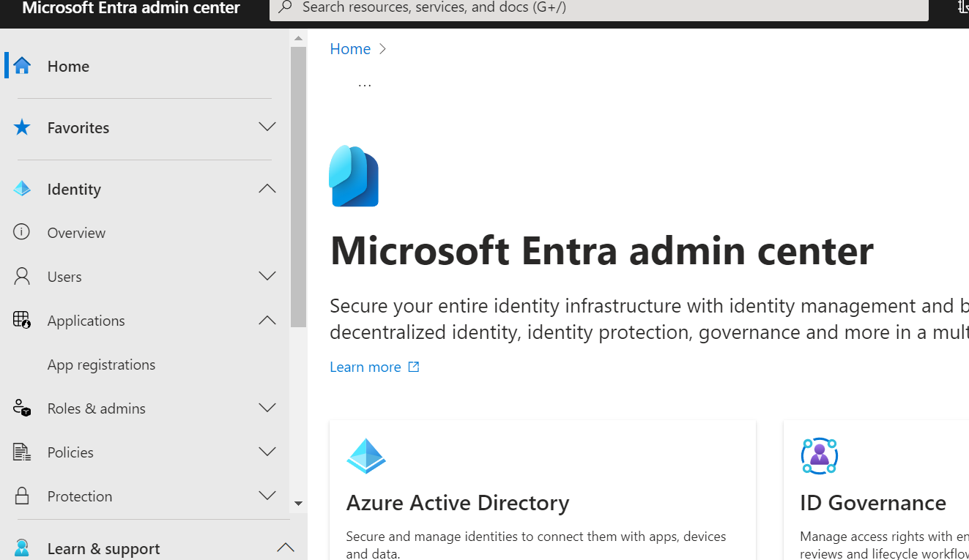
Task: Open the ID Governance card title
Action: point(873,503)
